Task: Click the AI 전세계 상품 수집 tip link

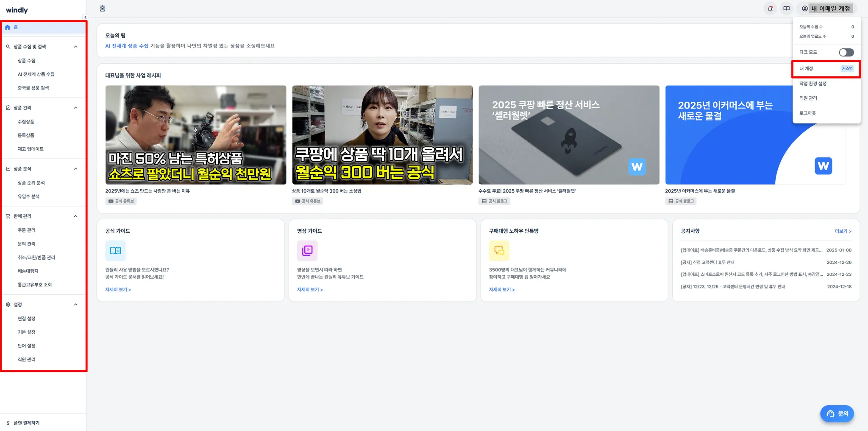Action: click(127, 46)
